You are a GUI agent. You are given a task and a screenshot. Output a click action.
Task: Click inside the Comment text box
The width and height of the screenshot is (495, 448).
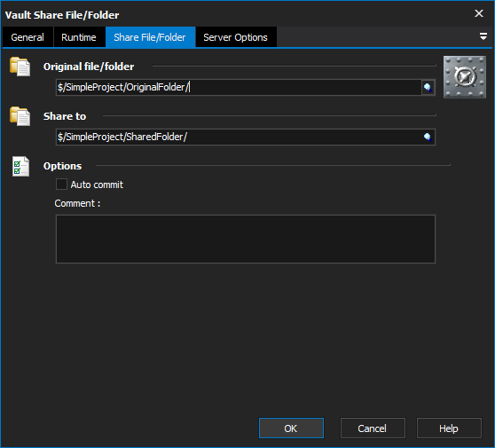[246, 239]
